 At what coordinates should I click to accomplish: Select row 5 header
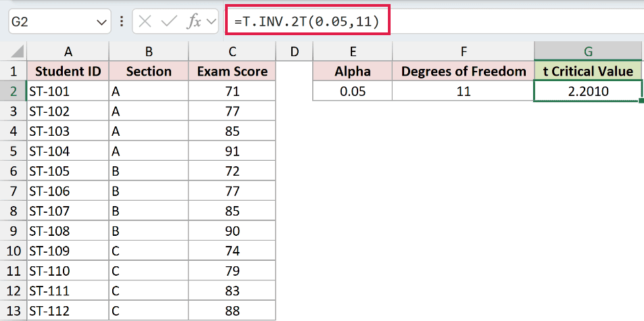click(x=14, y=151)
